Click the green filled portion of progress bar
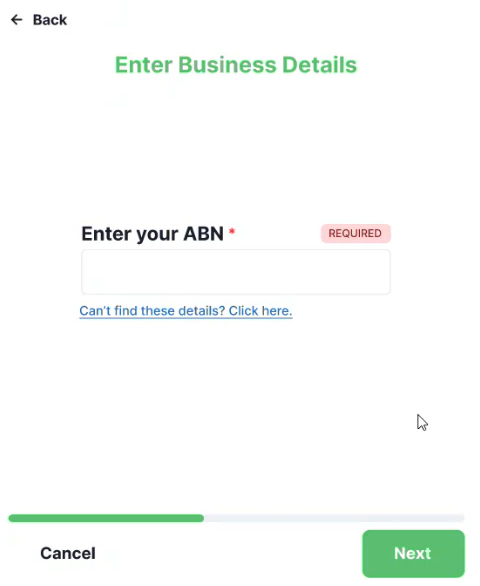This screenshot has height=586, width=480. (106, 518)
